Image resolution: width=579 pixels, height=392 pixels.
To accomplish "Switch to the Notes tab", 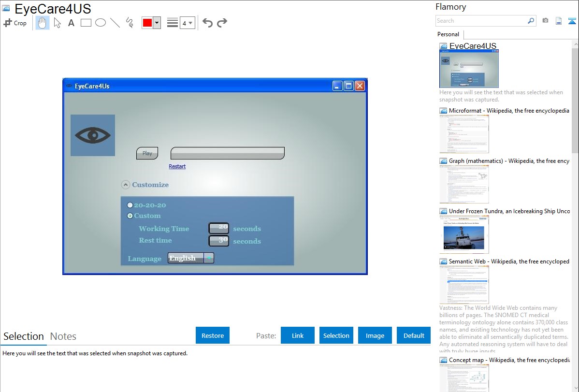I will 63,336.
